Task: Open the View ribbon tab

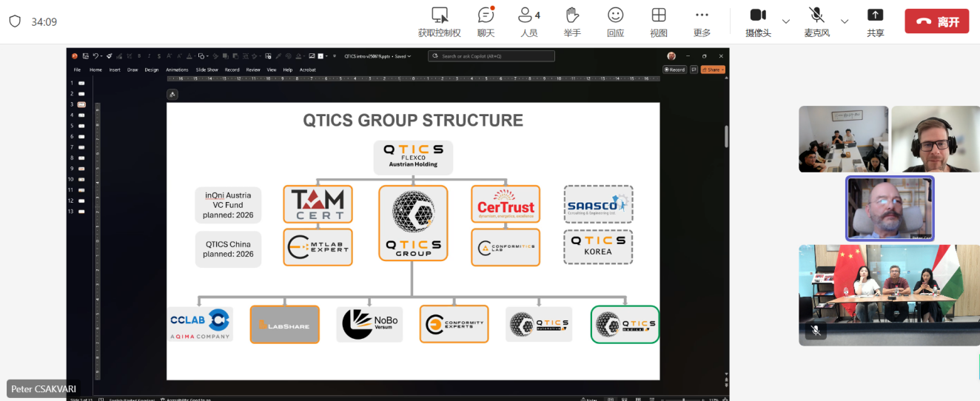Action: [x=272, y=70]
